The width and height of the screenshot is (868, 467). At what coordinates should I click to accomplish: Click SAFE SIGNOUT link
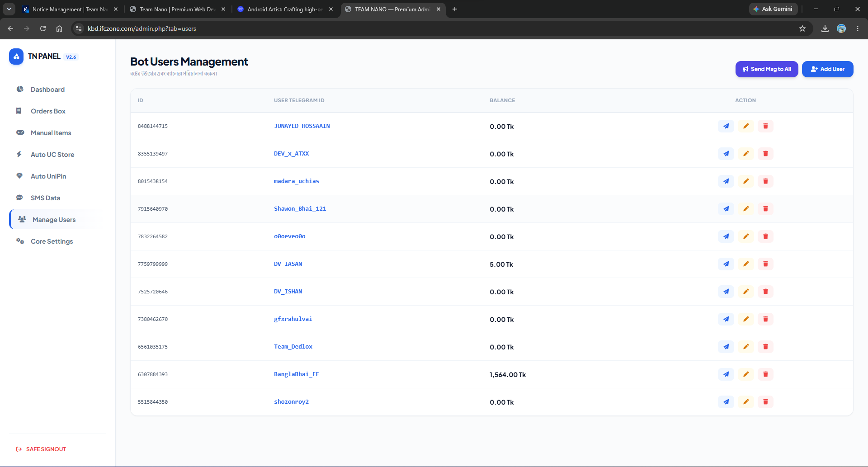pos(41,449)
